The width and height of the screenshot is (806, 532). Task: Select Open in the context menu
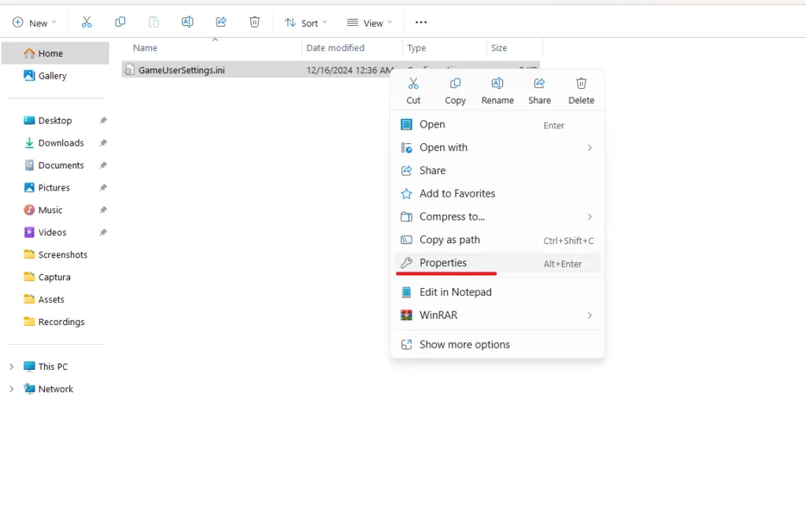click(497, 124)
